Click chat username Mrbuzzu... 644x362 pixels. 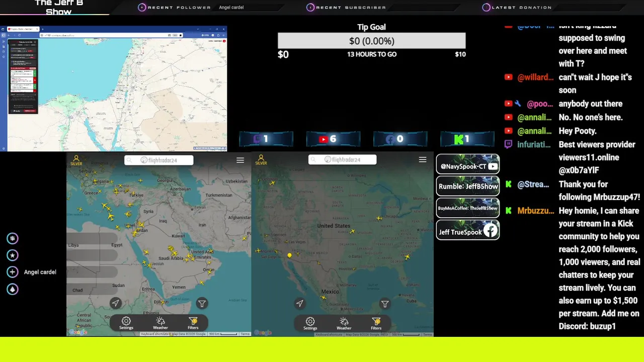pos(536,211)
